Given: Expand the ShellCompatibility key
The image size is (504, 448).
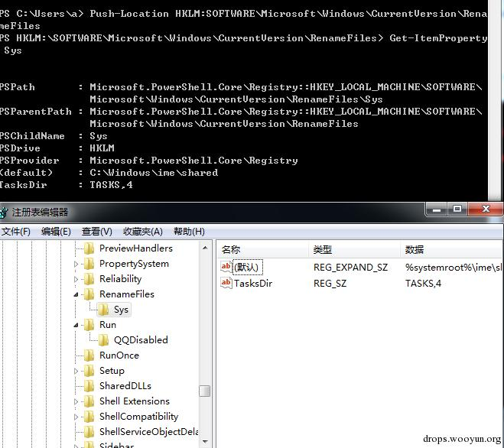Looking at the screenshot, I should pyautogui.click(x=76, y=417).
